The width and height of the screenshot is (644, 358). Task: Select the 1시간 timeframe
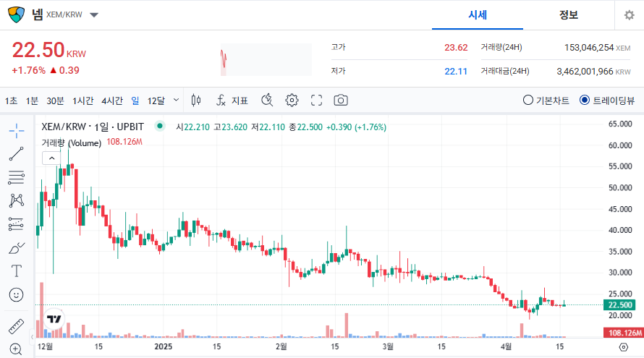pos(83,101)
